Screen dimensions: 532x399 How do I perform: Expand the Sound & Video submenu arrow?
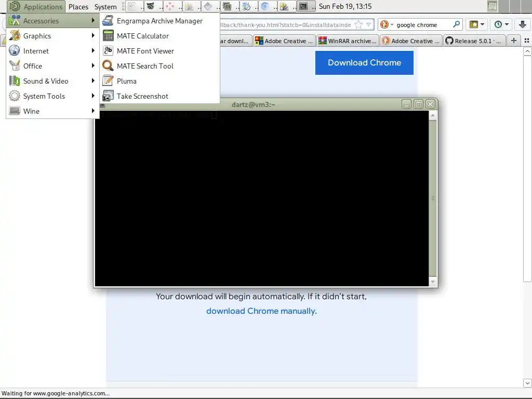(93, 81)
